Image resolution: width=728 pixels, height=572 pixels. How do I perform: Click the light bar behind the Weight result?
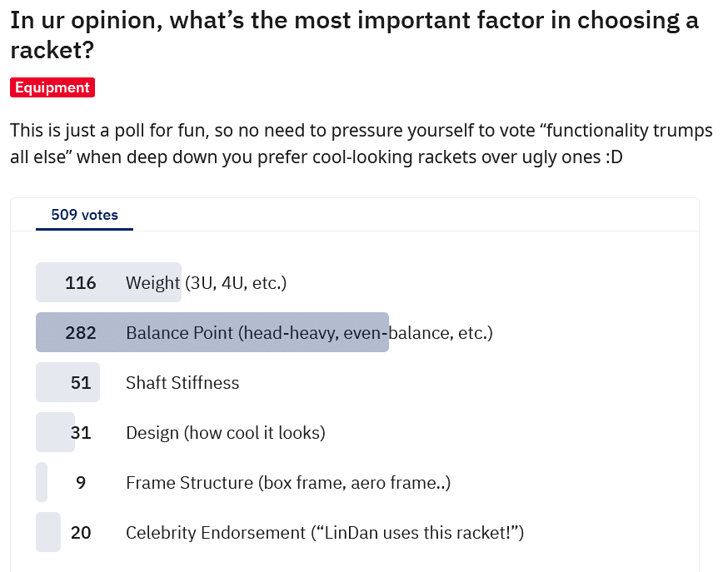[108, 282]
